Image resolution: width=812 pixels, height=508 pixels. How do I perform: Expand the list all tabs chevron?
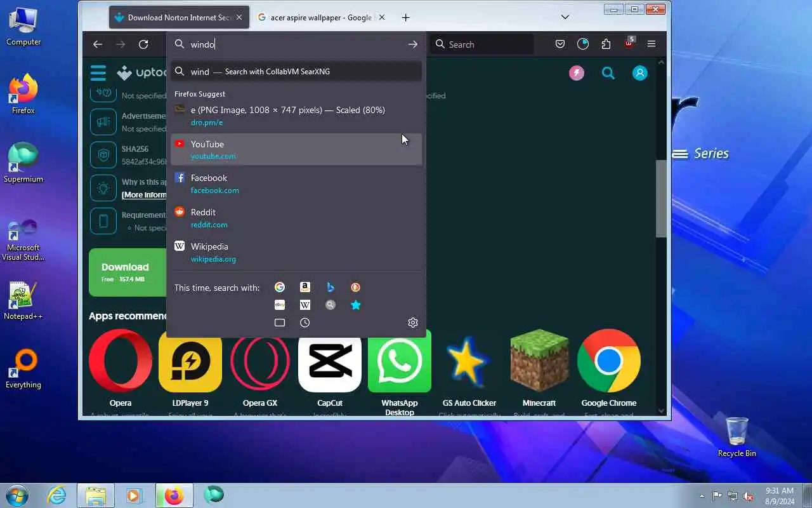pyautogui.click(x=565, y=17)
